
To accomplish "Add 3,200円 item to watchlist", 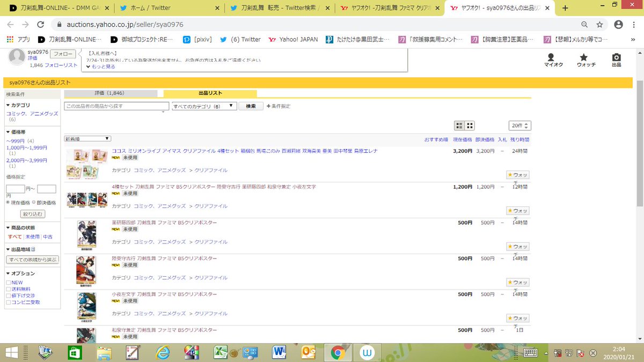I will (x=518, y=175).
